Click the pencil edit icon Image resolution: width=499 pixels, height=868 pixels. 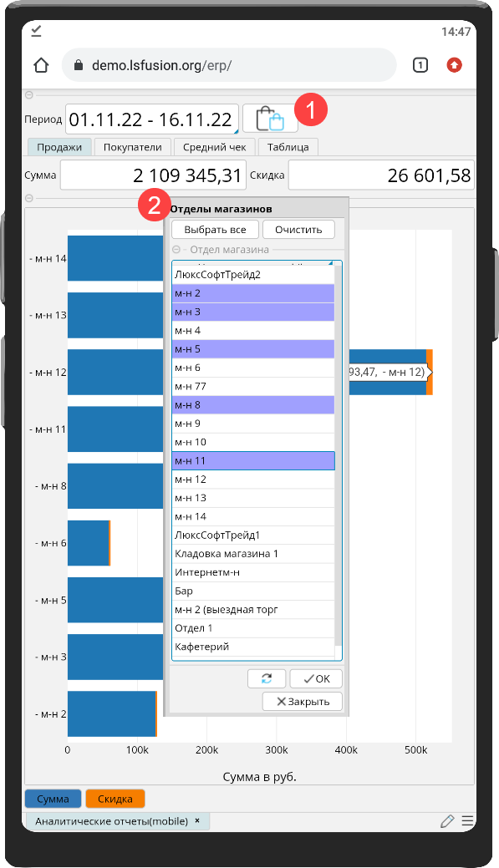(447, 821)
